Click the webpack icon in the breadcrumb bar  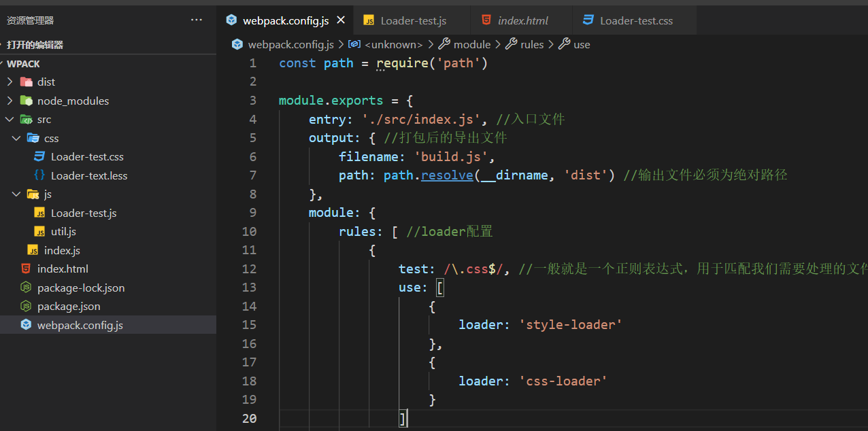pyautogui.click(x=237, y=44)
